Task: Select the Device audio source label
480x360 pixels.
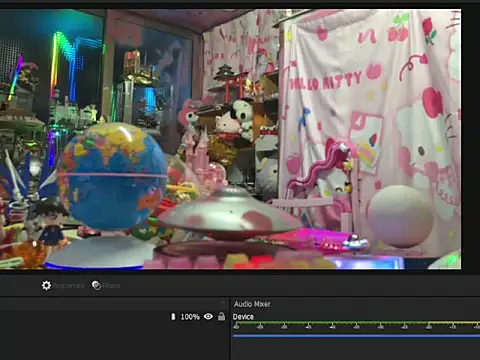Action: [x=243, y=317]
